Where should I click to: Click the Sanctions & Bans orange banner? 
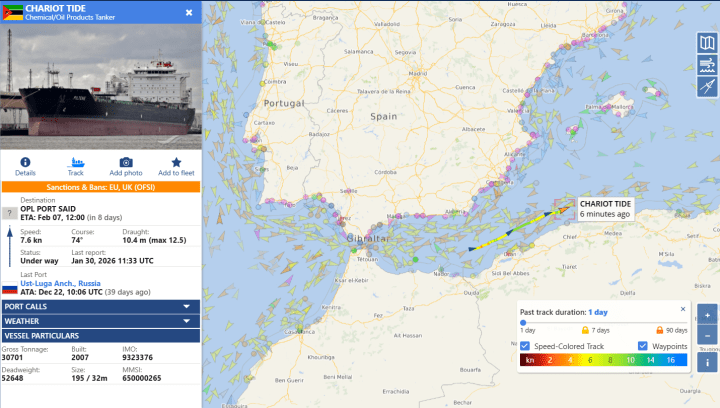point(101,187)
